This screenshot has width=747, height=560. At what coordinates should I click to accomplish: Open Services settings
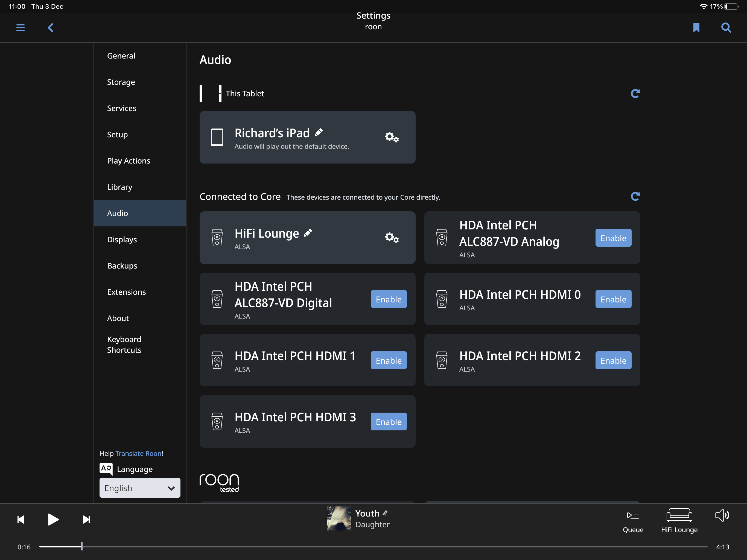140,108
